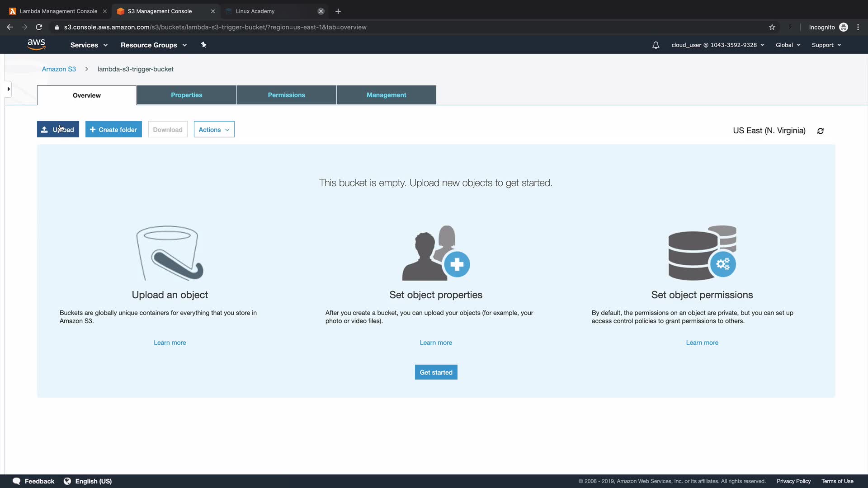The width and height of the screenshot is (868, 488).
Task: Refresh the bucket list with the refresh icon
Action: click(820, 131)
